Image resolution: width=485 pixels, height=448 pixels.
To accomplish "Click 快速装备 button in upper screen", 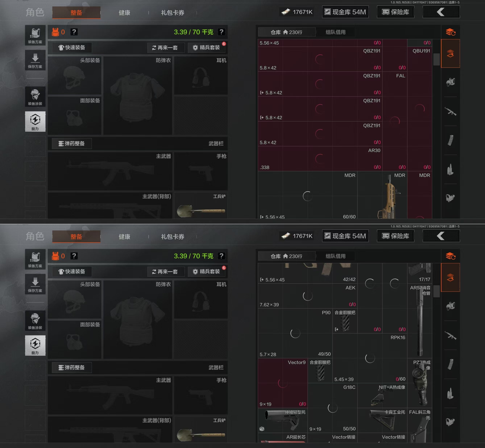I will 72,47.
